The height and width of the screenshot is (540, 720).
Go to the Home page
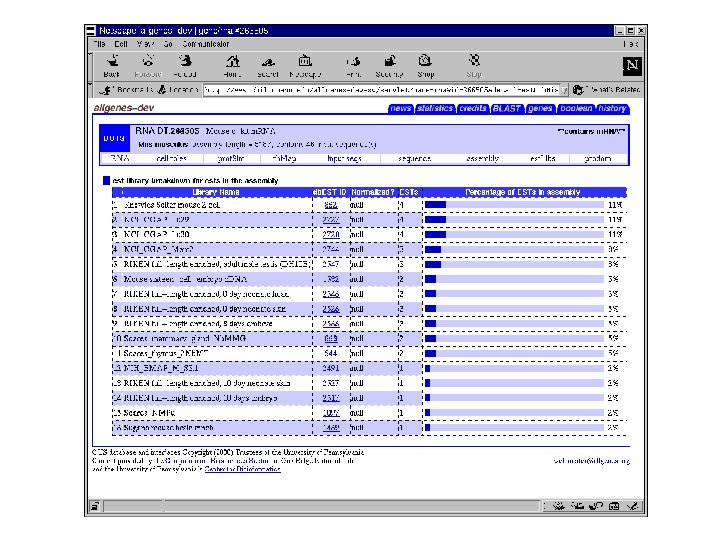click(x=232, y=66)
